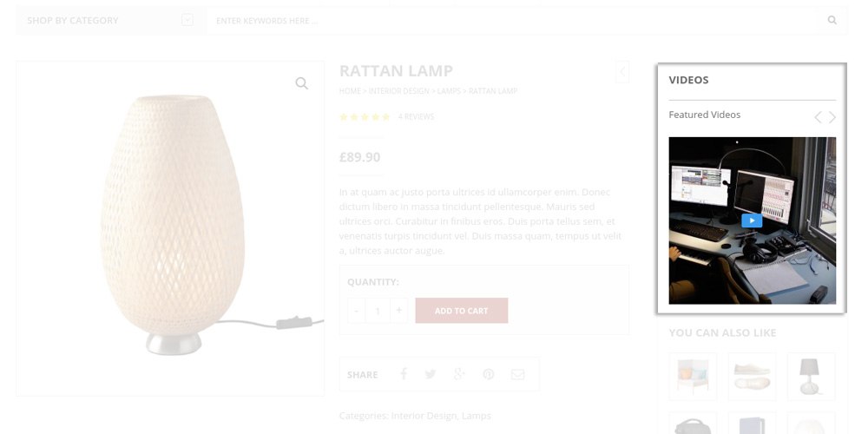Decrease quantity with minus button
Screen dimensions: 868x434
pos(356,310)
